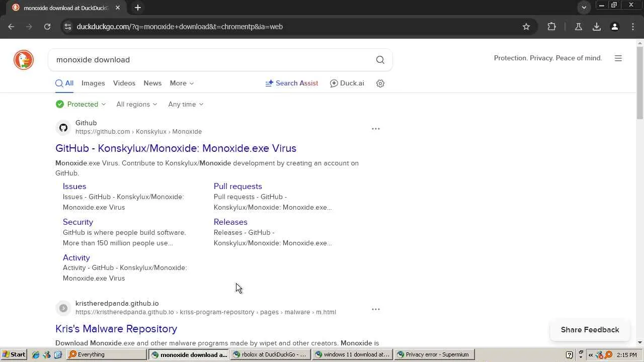The image size is (644, 362).
Task: Launch the second quick launch icon
Action: click(x=47, y=354)
